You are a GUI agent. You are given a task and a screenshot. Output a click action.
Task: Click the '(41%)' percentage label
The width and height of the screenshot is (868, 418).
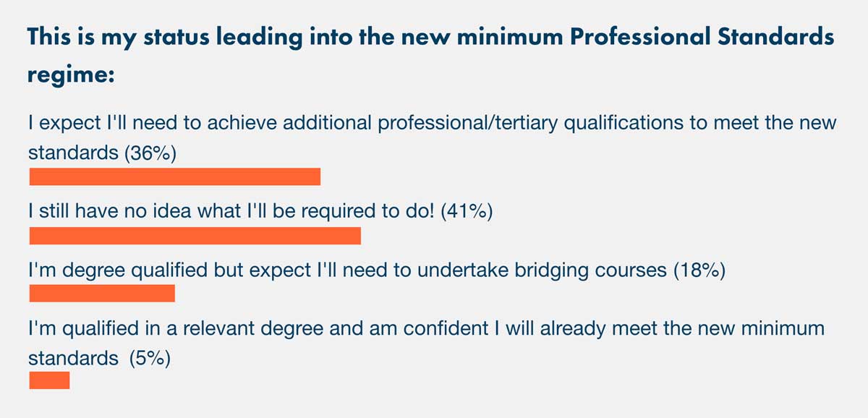pos(467,212)
